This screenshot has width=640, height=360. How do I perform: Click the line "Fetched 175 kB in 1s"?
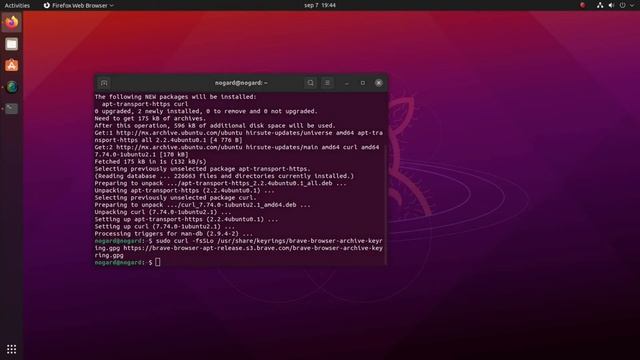click(150, 162)
